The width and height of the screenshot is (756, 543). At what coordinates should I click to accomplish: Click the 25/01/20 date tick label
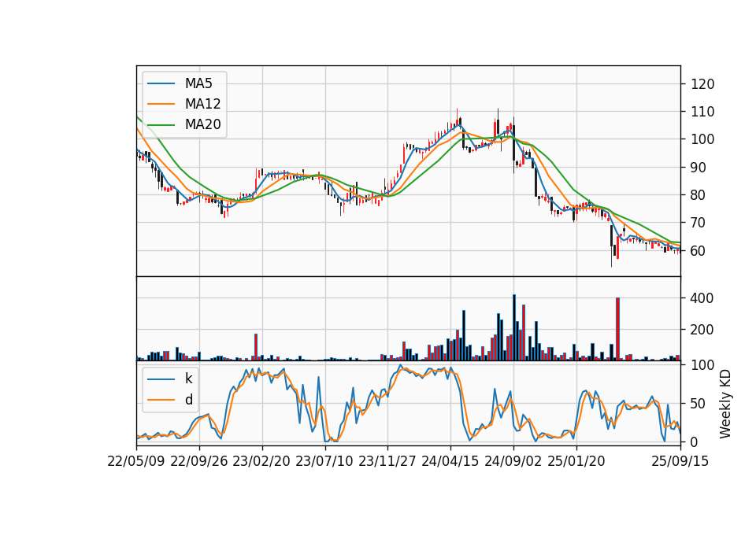[x=576, y=461]
